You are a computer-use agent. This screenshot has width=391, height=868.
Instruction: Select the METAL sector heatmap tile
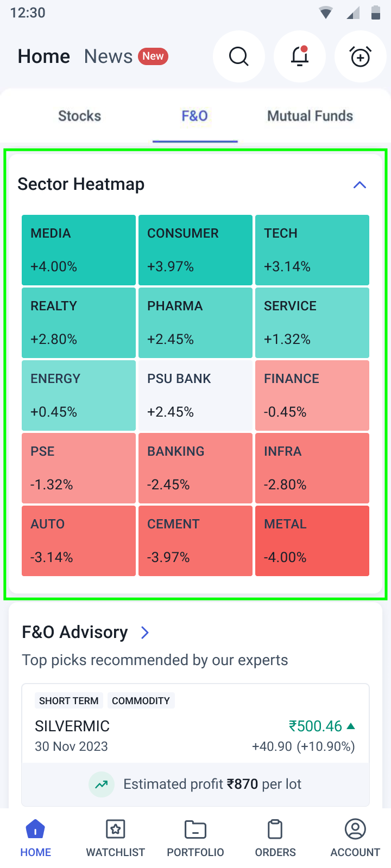pyautogui.click(x=312, y=541)
